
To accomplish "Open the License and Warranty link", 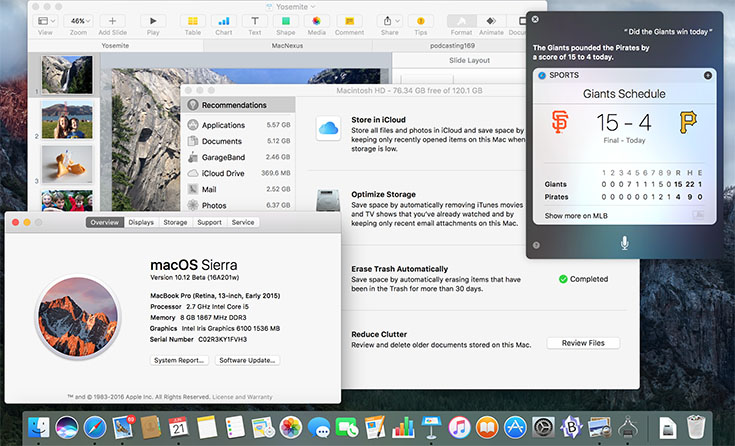I will coord(242,397).
